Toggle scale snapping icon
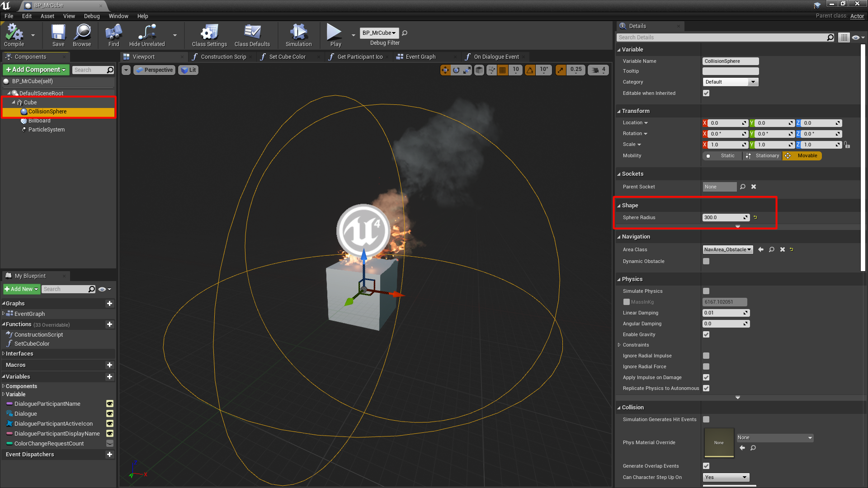The width and height of the screenshot is (868, 488). pos(561,70)
